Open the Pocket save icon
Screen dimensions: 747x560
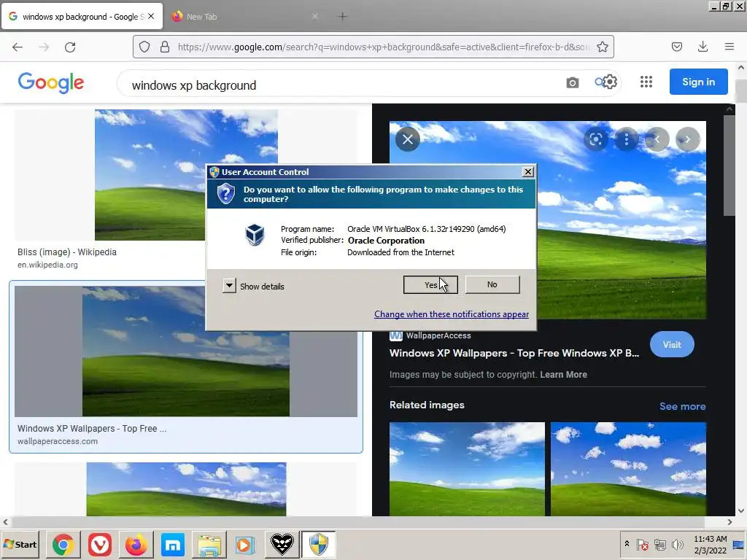[x=677, y=47]
